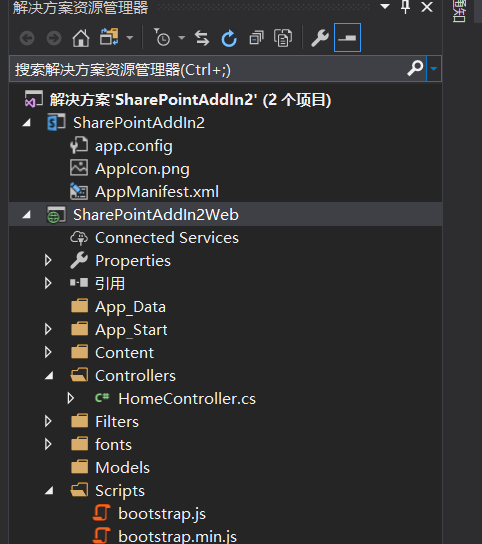Open the pending changes filter dropdown arrow
Image resolution: width=482 pixels, height=544 pixels.
coord(181,37)
